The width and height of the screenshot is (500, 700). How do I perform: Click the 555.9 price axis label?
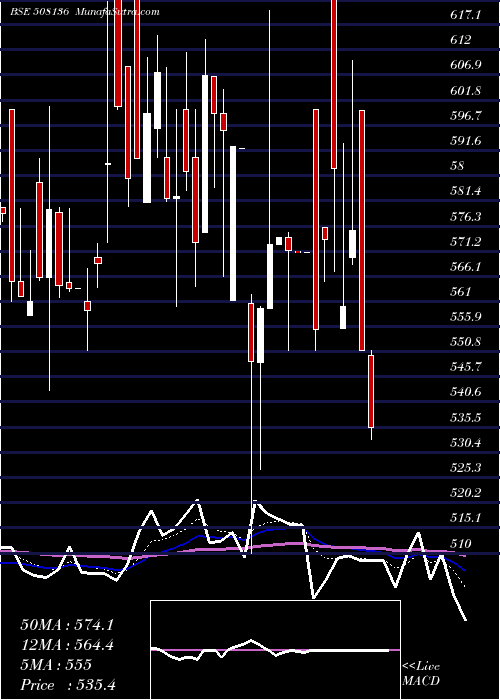[x=466, y=317]
